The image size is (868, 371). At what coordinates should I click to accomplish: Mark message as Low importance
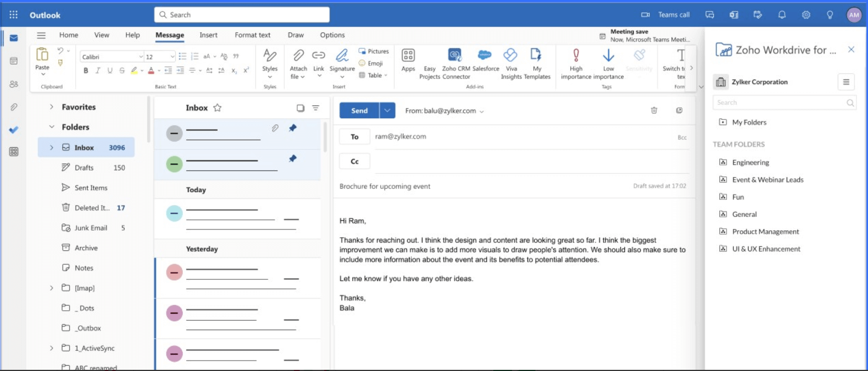pos(608,63)
